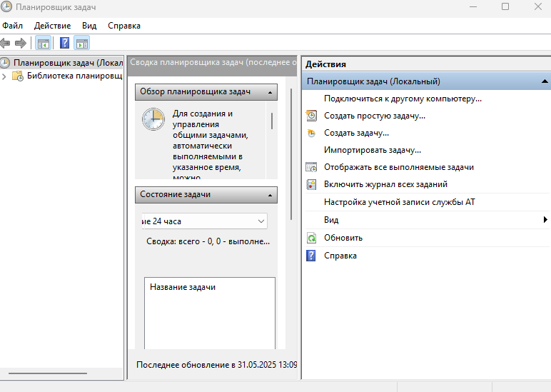Screen dimensions: 551x392
Task: Minimize the Планировщик задач window
Action: pos(473,6)
